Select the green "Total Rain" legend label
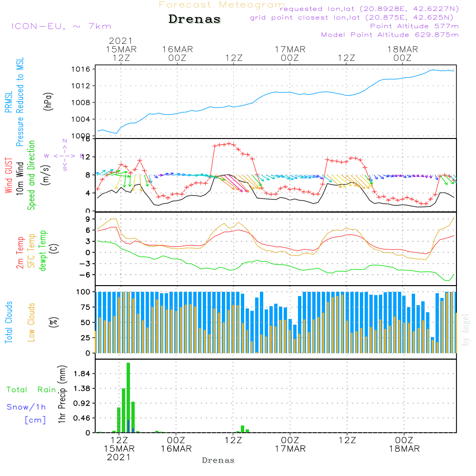Screen dimensions: 476x476 click(31, 390)
